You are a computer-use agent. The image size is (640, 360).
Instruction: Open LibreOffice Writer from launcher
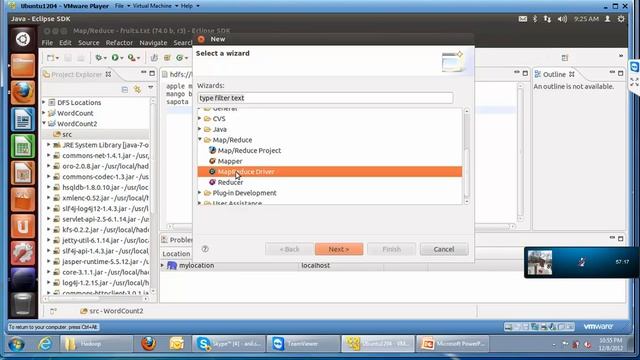pyautogui.click(x=23, y=119)
